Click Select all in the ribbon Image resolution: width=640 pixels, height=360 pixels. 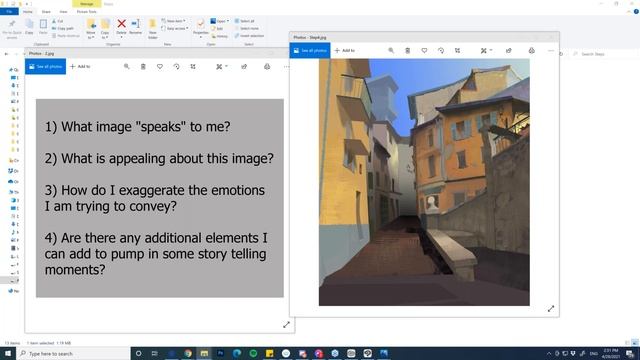pyautogui.click(x=244, y=21)
